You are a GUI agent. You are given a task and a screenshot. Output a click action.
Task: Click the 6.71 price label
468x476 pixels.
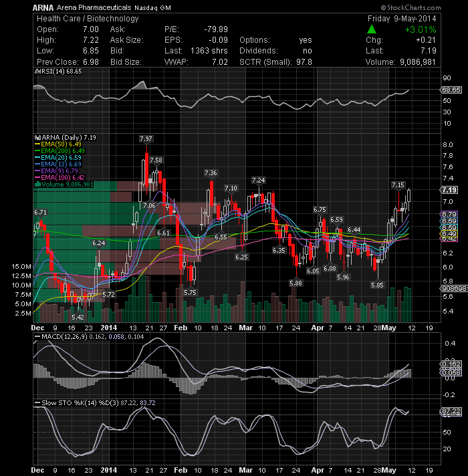pos(40,212)
